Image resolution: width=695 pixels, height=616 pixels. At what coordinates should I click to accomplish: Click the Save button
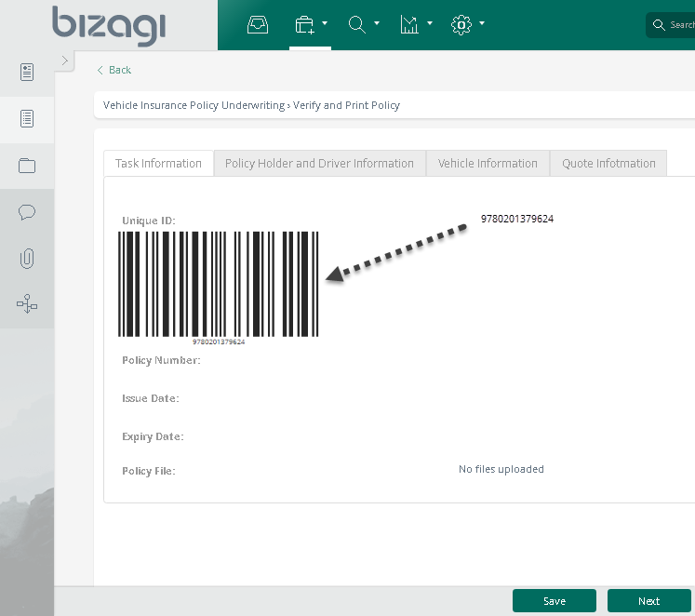coord(555,601)
